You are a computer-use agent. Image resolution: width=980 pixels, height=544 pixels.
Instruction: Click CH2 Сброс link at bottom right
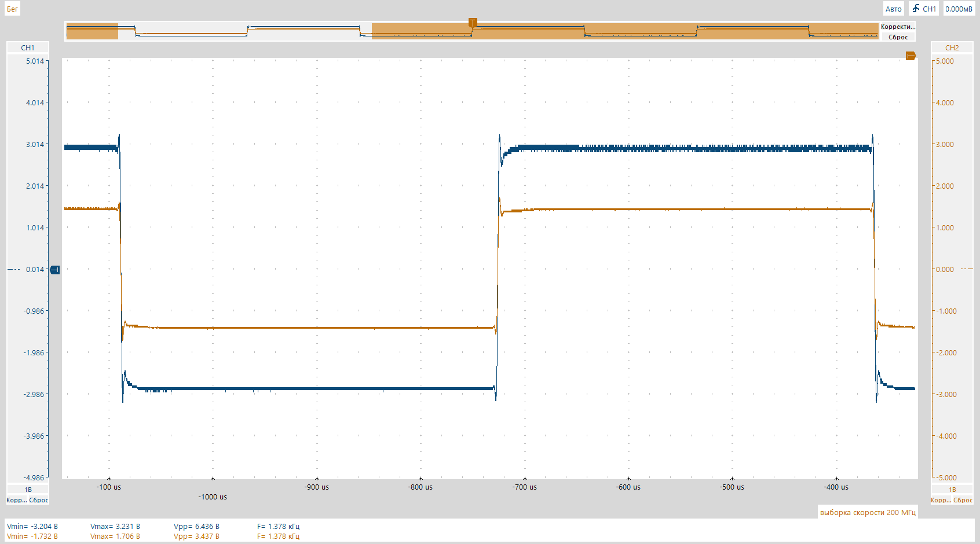[x=963, y=500]
